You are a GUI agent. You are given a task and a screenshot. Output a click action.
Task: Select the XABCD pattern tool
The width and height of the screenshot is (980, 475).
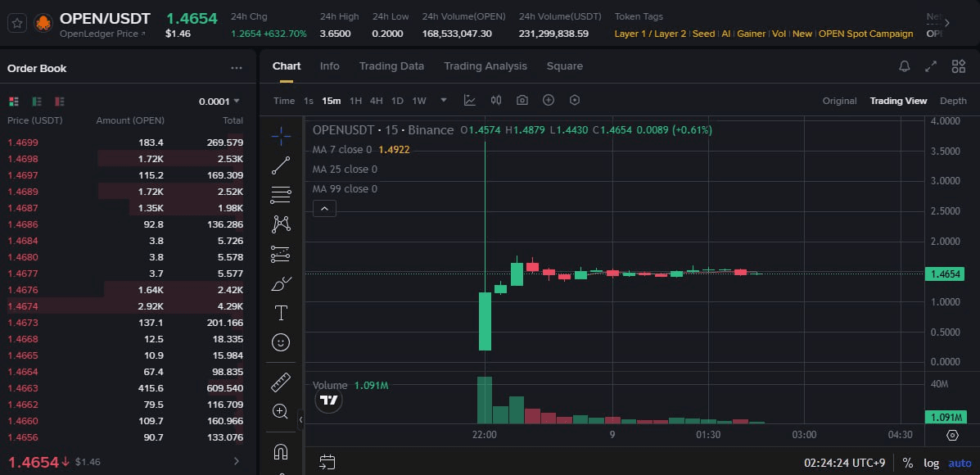(282, 224)
